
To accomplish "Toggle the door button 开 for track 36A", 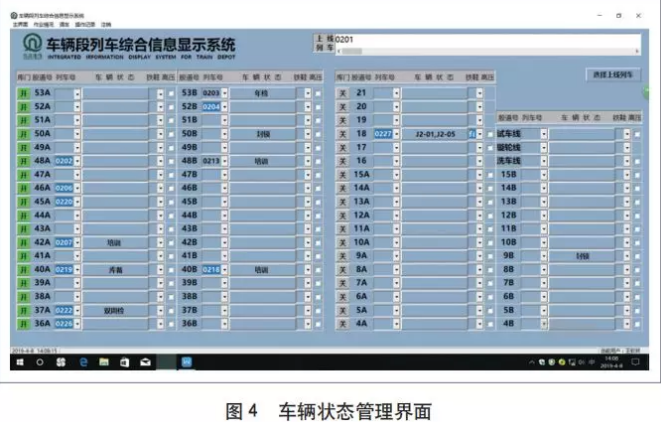I will pos(24,324).
